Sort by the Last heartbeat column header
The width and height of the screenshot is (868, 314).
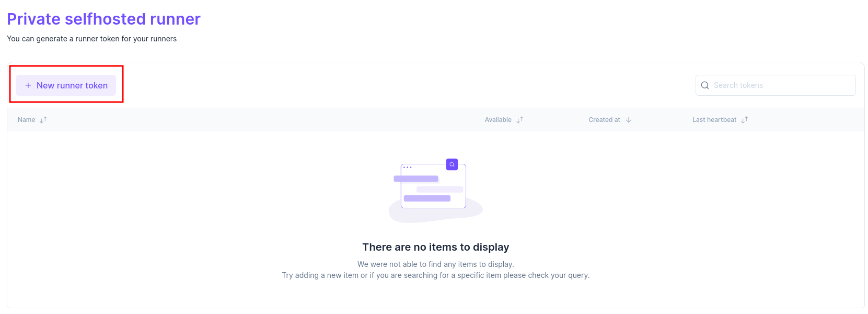[x=714, y=120]
